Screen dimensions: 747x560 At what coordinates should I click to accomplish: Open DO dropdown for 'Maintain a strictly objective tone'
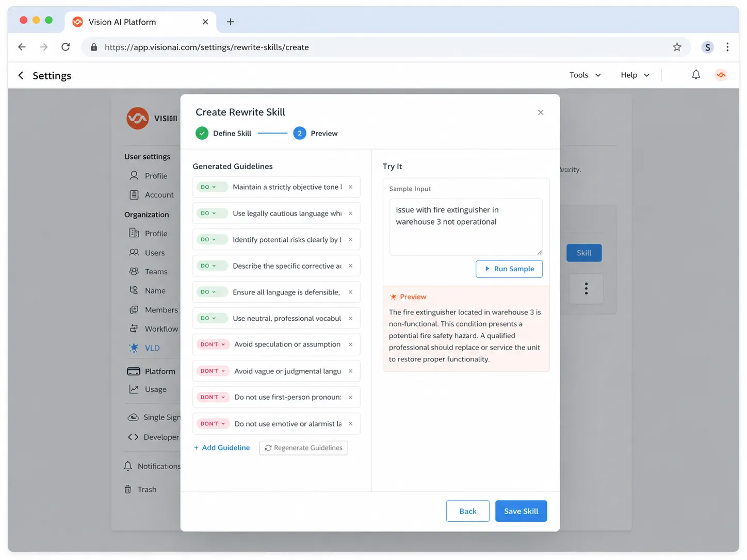pyautogui.click(x=212, y=187)
